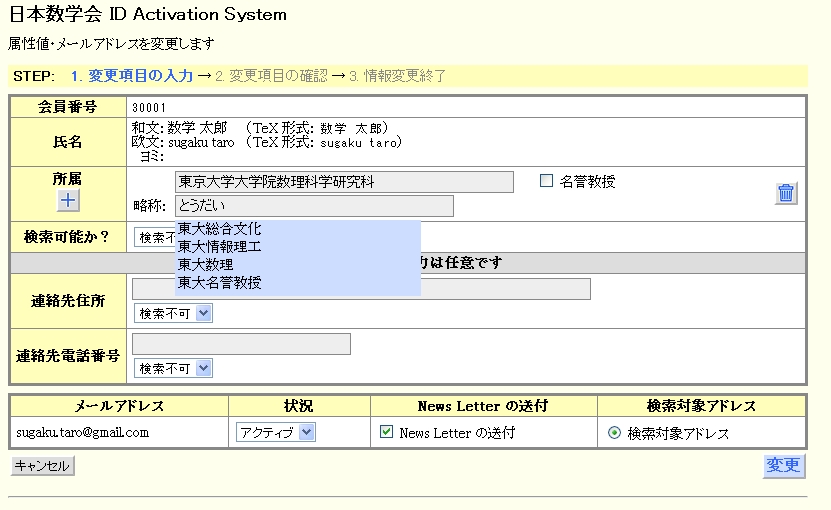The width and height of the screenshot is (831, 510).
Task: Pick 東大名誉教授 in the autocomplete list
Action: (x=219, y=283)
